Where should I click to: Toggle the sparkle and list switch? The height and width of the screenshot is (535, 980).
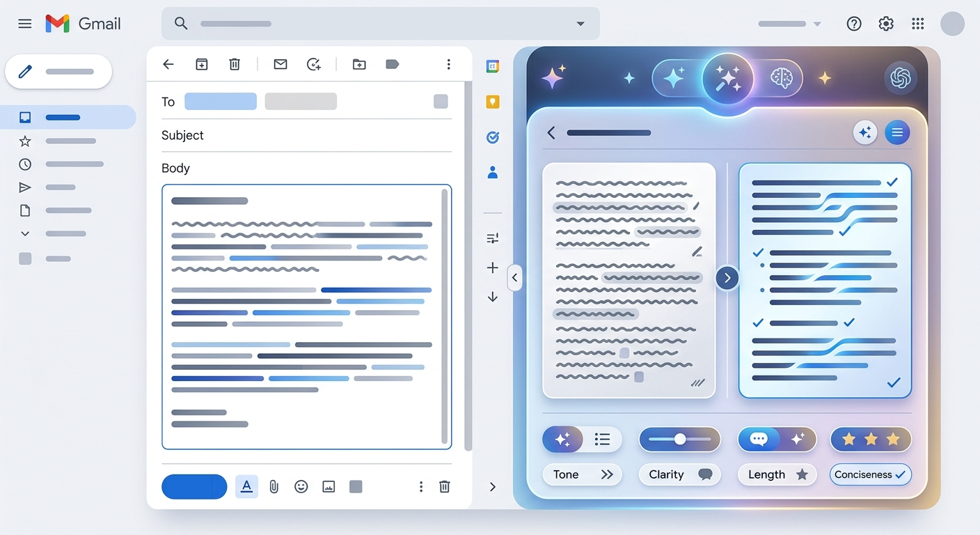tap(582, 440)
